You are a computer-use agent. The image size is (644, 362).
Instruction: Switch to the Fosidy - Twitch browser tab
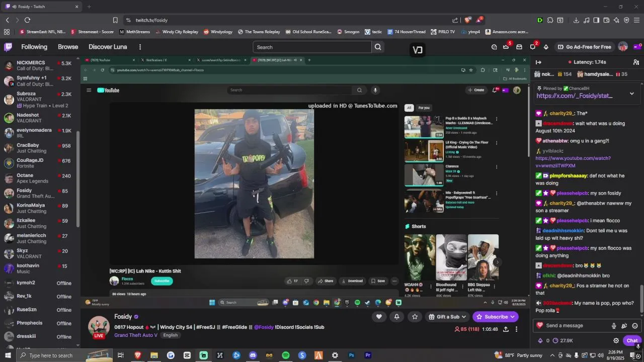point(42,7)
